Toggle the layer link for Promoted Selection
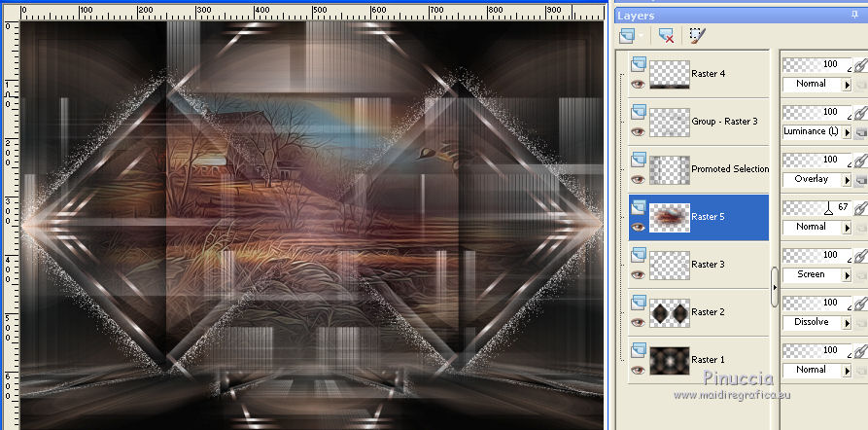This screenshot has height=430, width=868. 859,161
